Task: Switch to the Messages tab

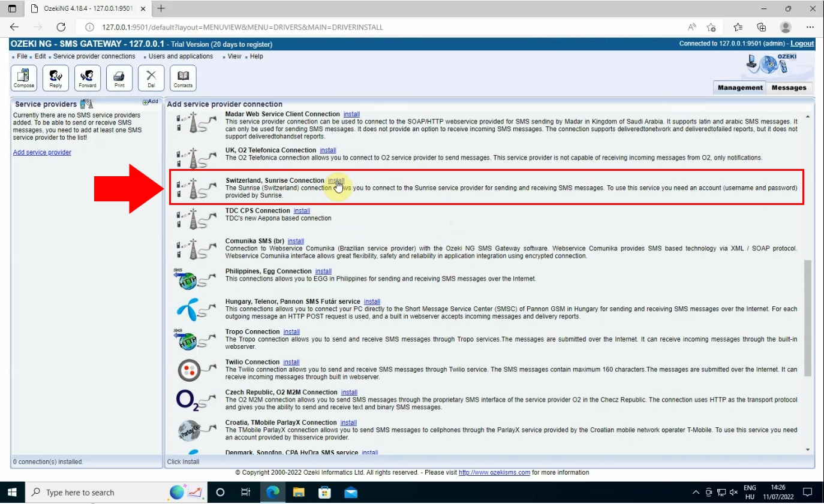Action: [x=789, y=87]
